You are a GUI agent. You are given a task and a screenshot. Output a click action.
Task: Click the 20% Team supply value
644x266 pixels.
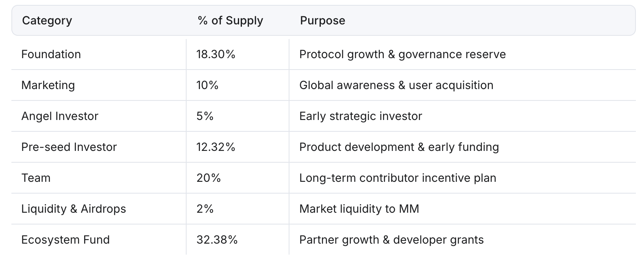[209, 178]
